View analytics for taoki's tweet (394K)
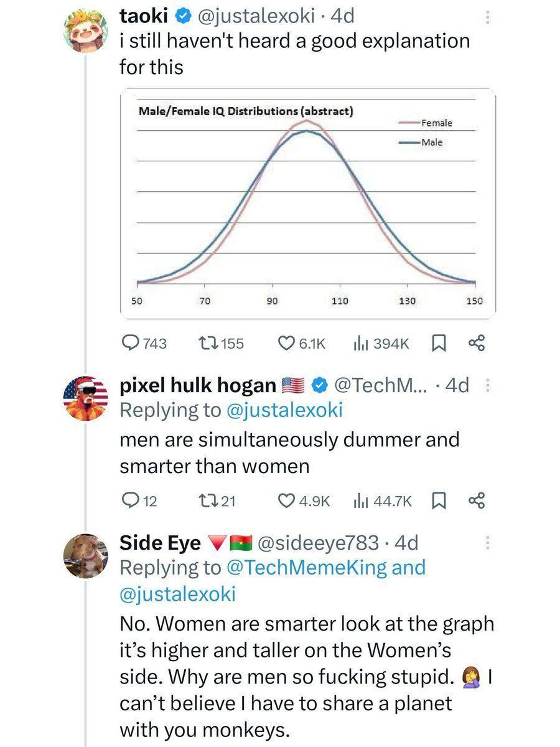 coord(381,343)
